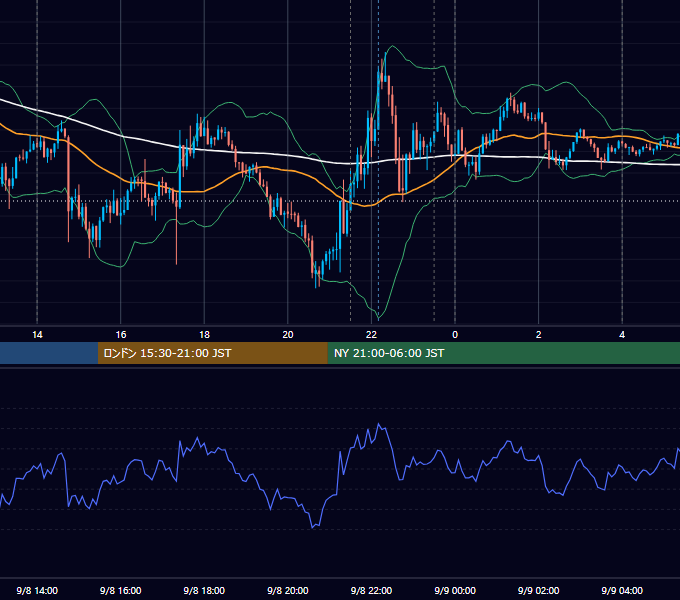The width and height of the screenshot is (680, 600).
Task: Click the 9/8 22:00 date label
Action: tap(372, 590)
